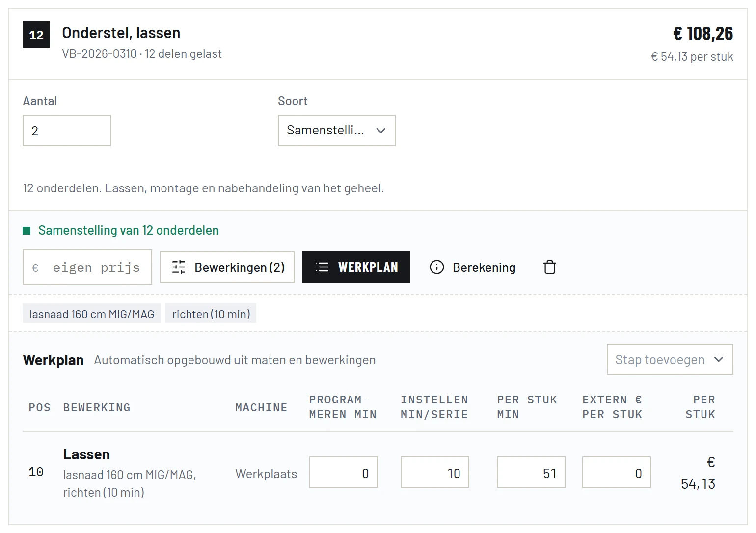Viewport: 756px width, 533px height.
Task: Click the 'MACHINE' column header
Action: pos(261,407)
